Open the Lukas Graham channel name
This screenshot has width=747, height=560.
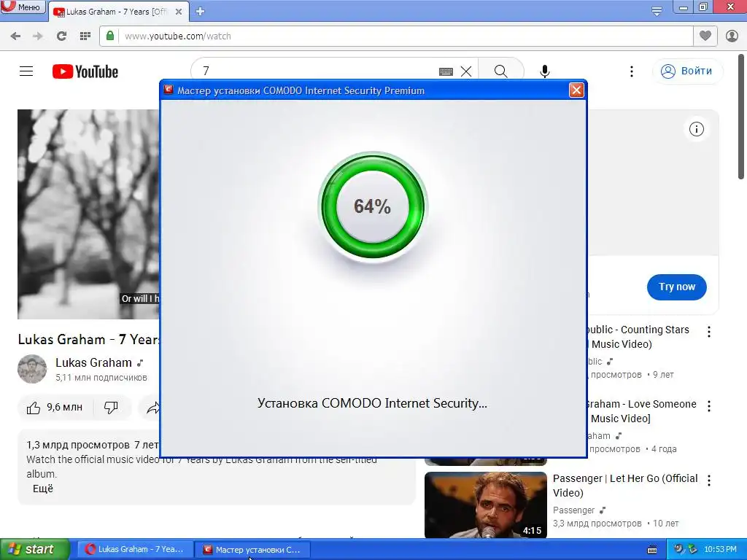94,363
